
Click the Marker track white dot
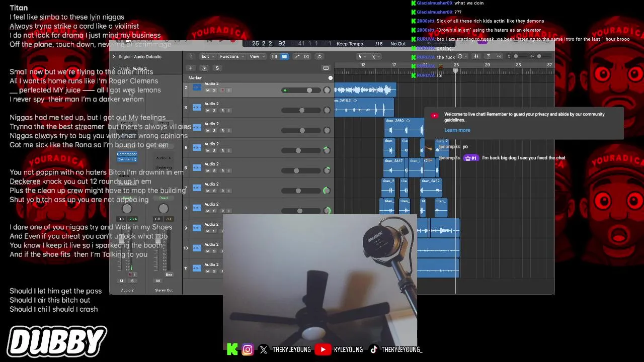tap(331, 78)
